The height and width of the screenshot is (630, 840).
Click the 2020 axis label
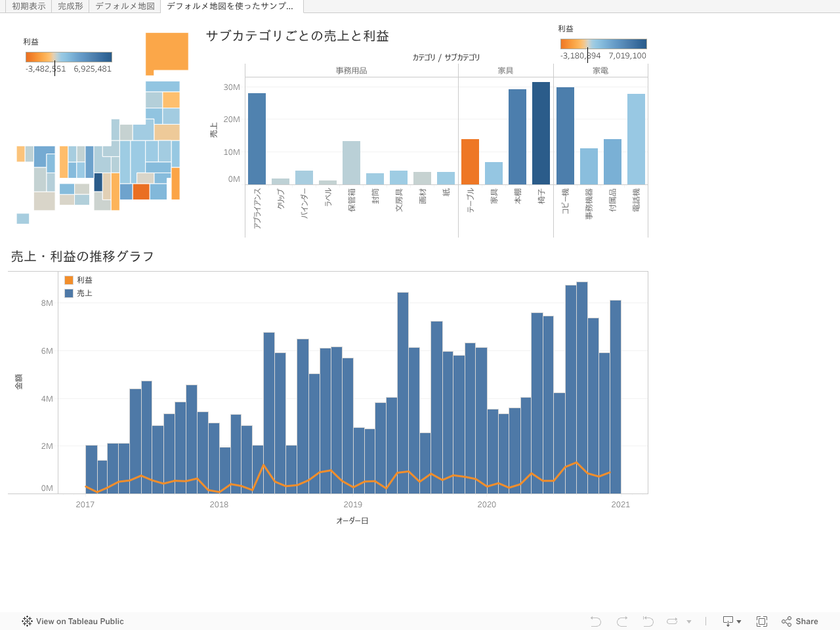coord(487,505)
